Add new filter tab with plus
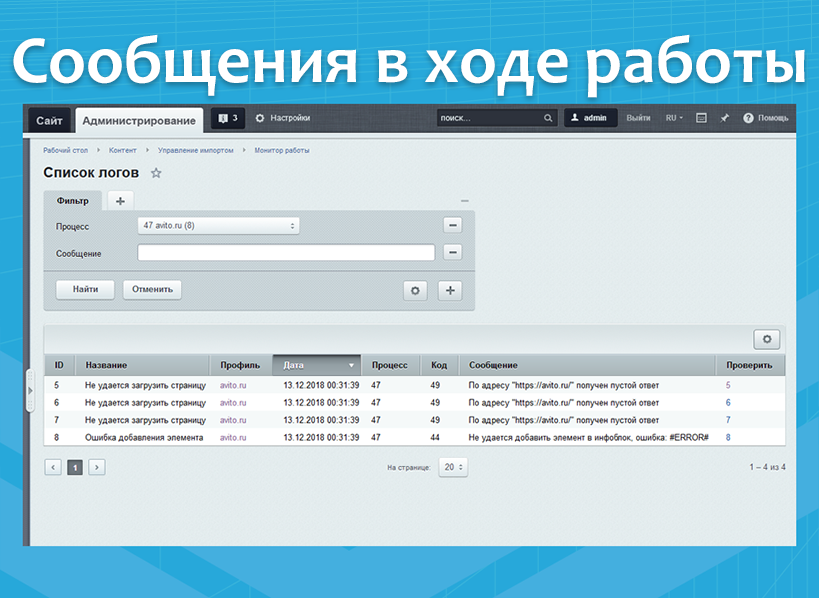 (x=120, y=201)
